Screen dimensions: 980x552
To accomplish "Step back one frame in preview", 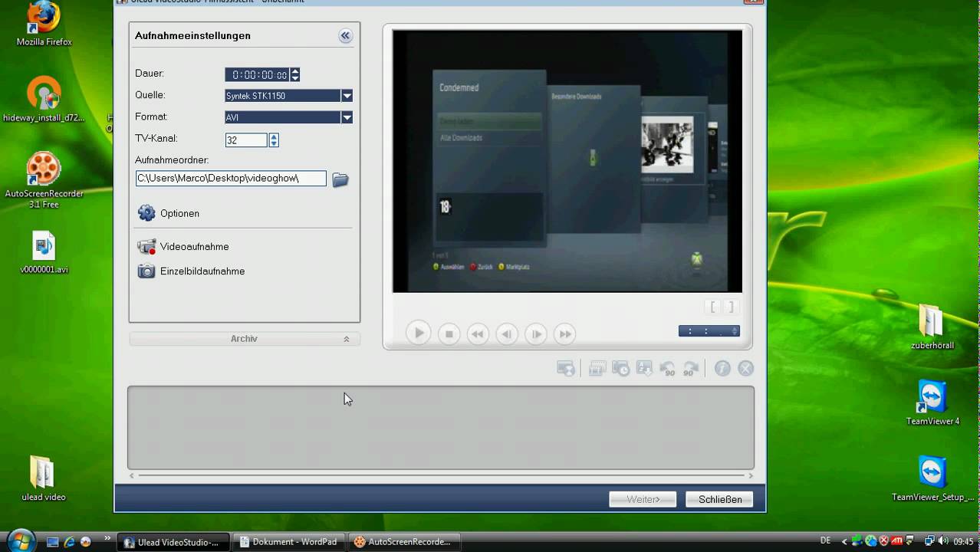I will (507, 333).
